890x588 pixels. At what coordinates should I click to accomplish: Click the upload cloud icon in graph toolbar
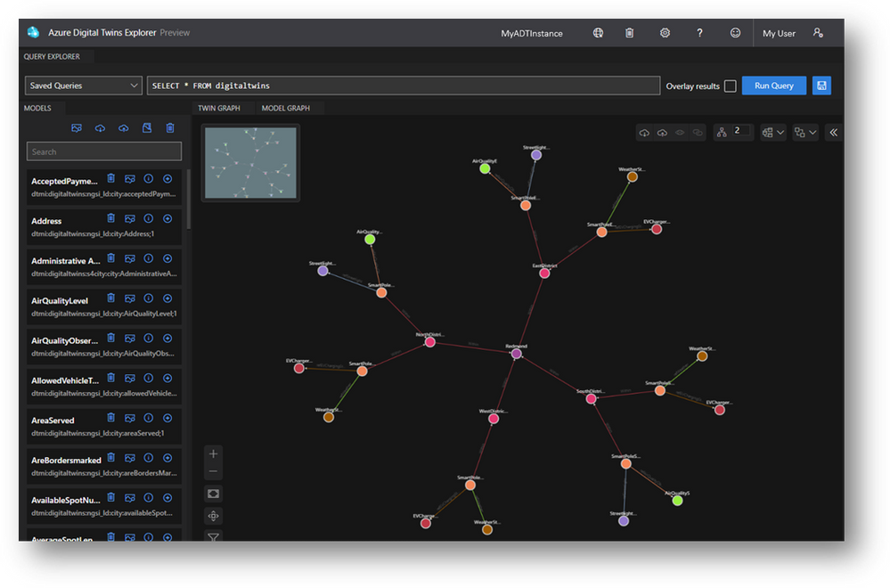(663, 133)
